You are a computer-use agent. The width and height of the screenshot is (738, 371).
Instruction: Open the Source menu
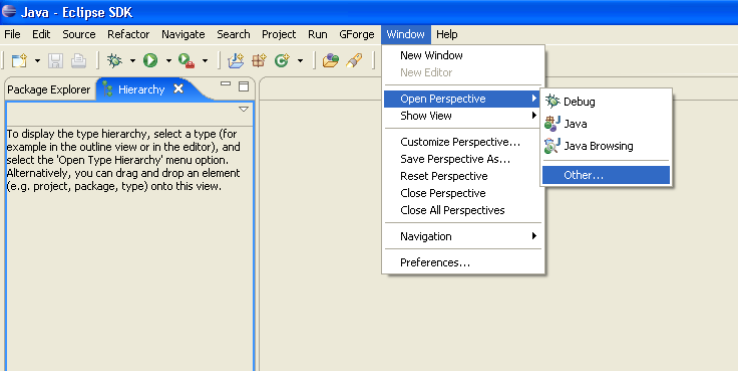(79, 34)
